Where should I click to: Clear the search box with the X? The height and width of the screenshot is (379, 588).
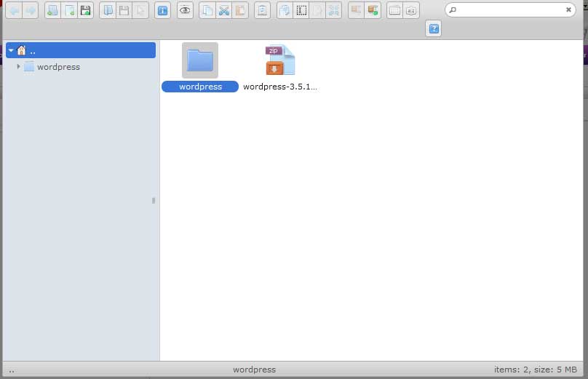[568, 9]
